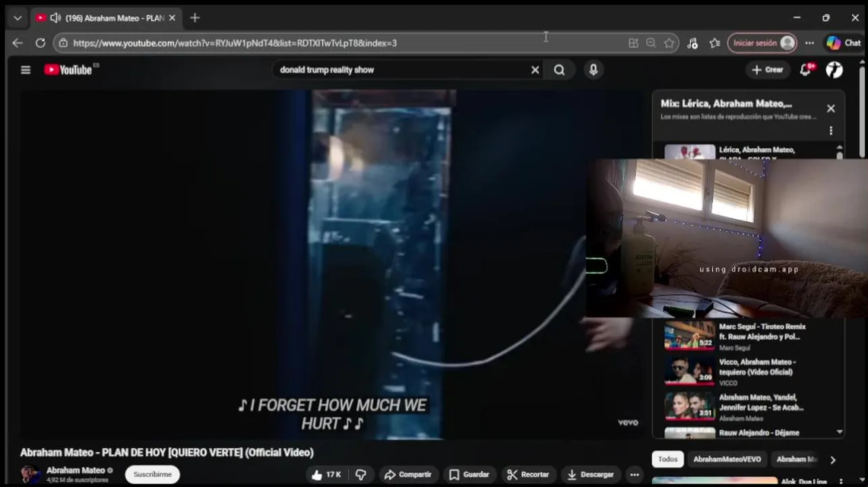Open the Abraham Mateo channel name link
Viewport: 868px width, 487px height.
pos(76,470)
